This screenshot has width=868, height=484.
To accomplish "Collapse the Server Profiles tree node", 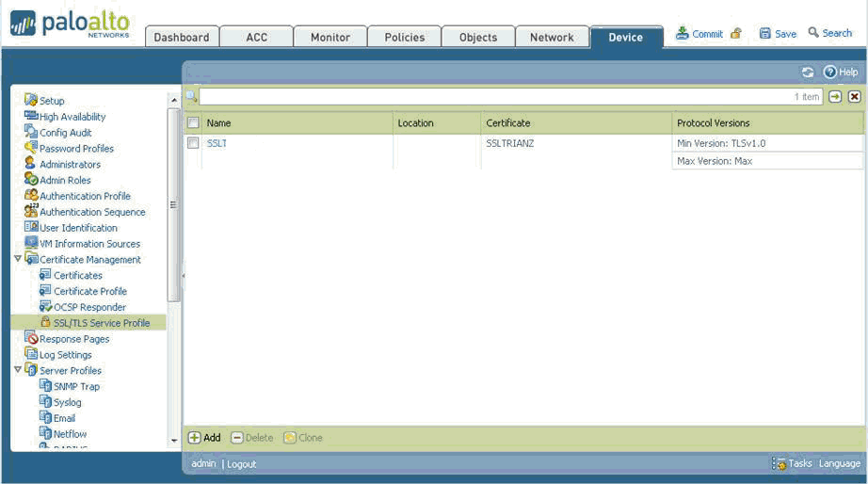I will tap(18, 370).
